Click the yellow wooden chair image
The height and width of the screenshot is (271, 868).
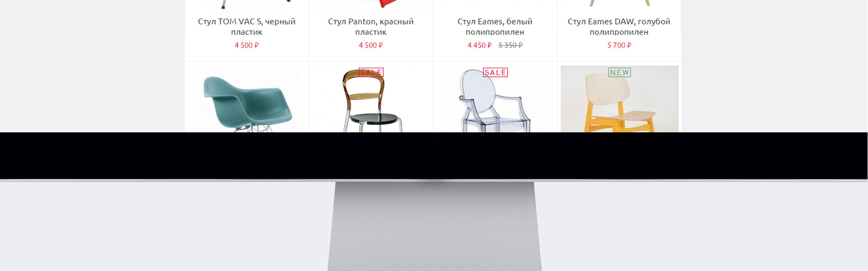(x=619, y=99)
